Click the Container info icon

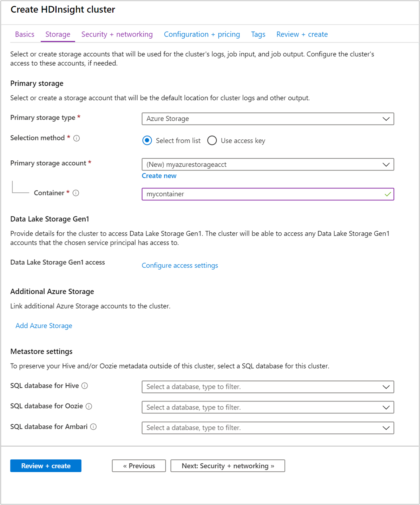click(x=76, y=193)
